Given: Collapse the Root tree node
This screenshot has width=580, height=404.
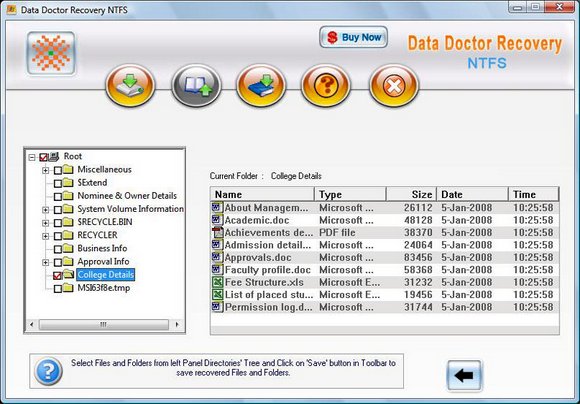Looking at the screenshot, I should pyautogui.click(x=32, y=157).
